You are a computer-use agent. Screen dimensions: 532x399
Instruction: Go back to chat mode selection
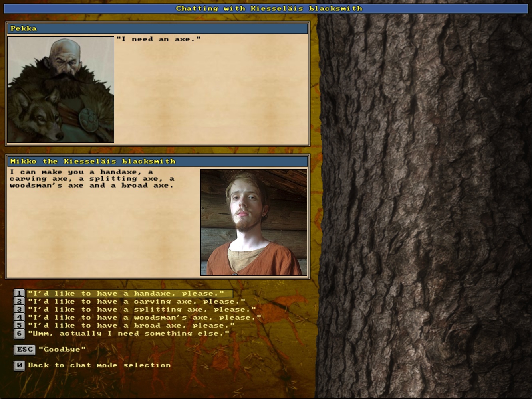click(99, 365)
